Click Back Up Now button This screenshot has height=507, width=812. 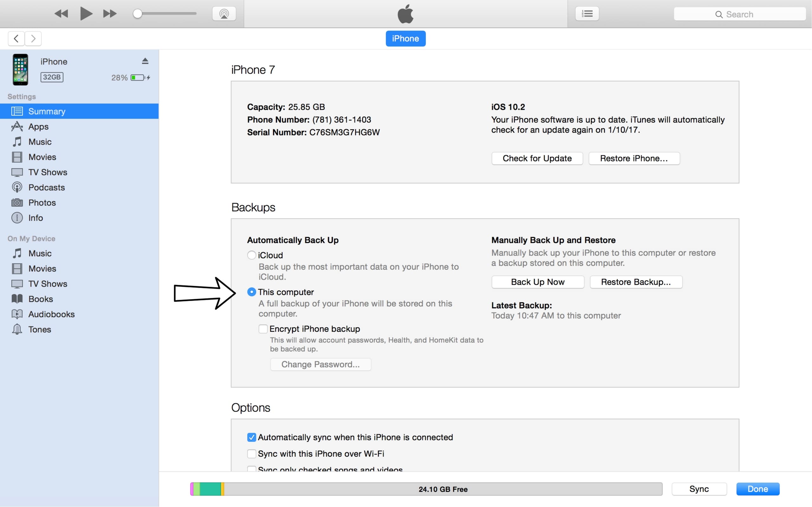[x=537, y=281]
